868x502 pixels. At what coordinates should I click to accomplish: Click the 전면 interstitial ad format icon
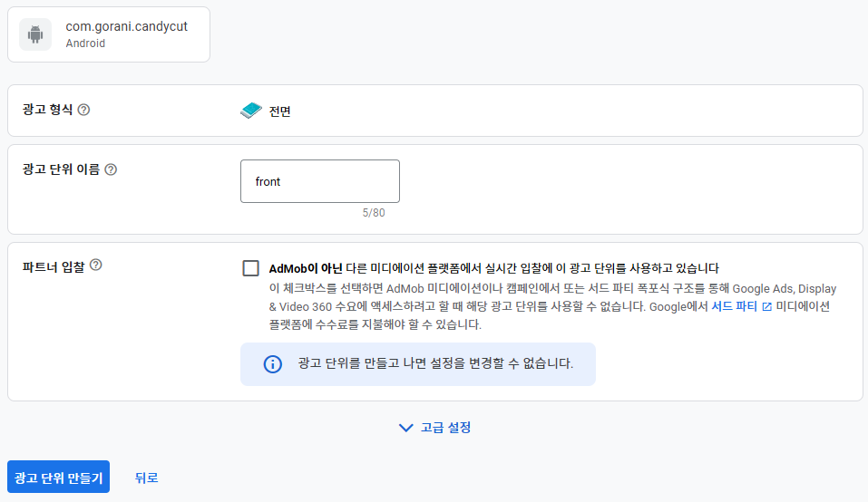tap(250, 110)
